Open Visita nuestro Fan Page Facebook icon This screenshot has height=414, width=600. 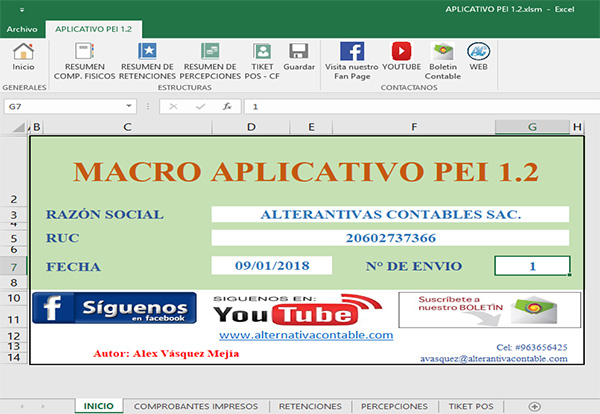[352, 52]
